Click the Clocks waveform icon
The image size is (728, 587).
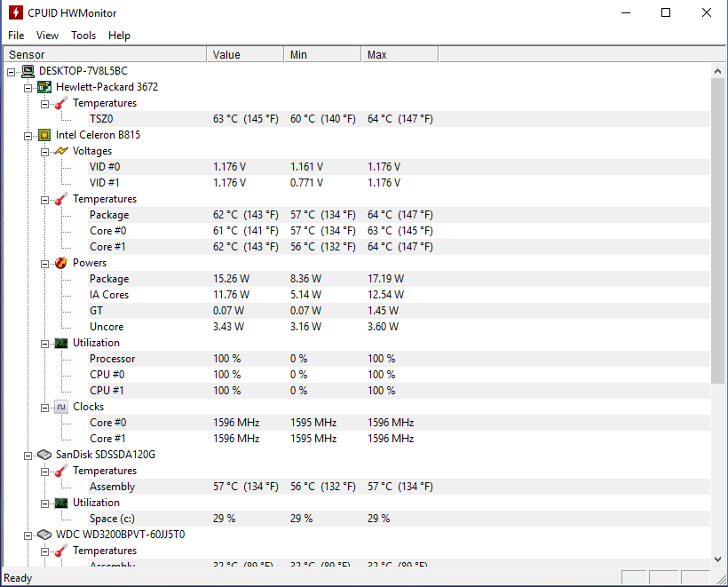[61, 407]
